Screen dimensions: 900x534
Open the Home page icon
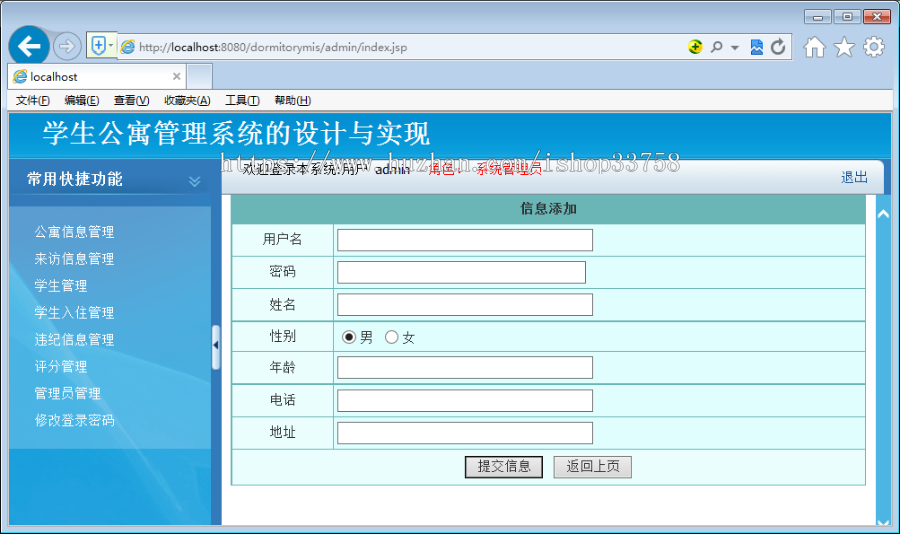[814, 47]
